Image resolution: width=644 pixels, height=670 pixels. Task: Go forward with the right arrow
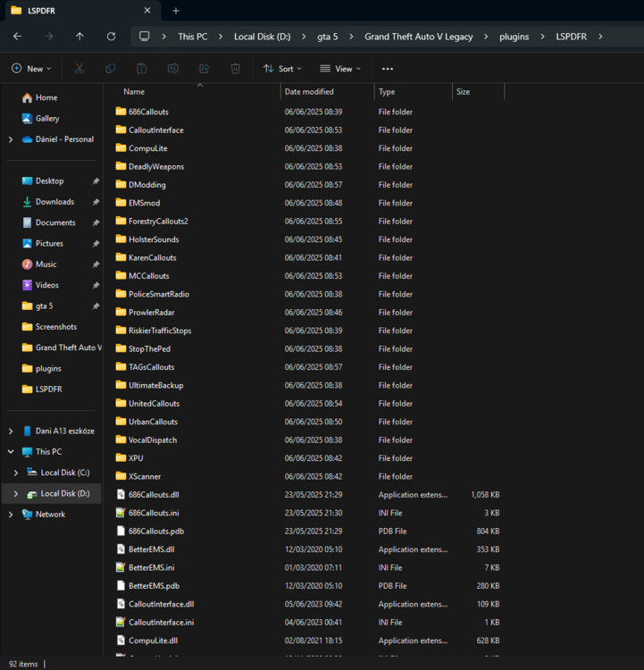[x=49, y=37]
